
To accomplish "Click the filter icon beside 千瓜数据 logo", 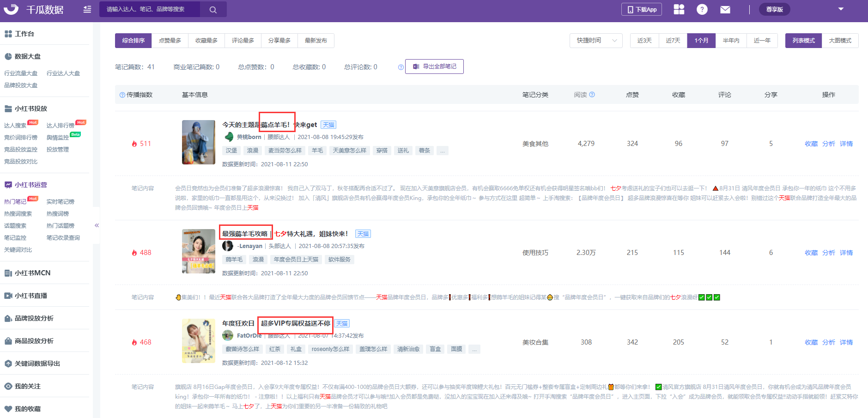I will point(87,9).
